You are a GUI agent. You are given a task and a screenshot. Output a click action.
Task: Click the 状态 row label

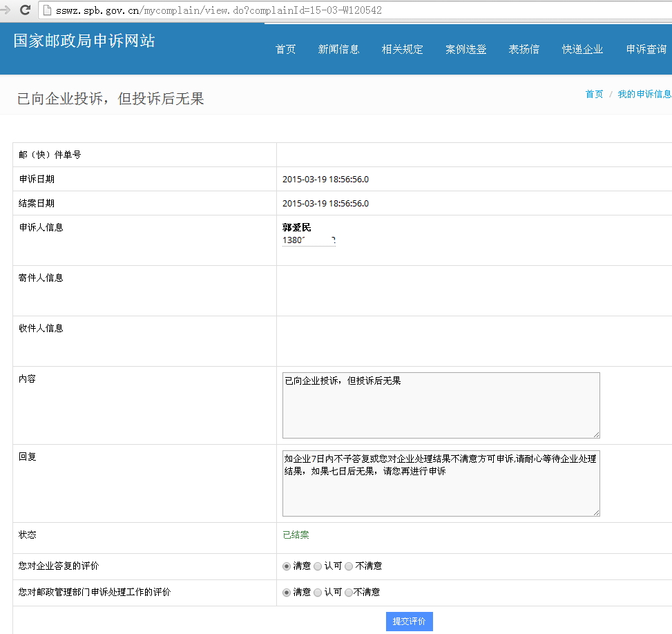(x=28, y=535)
